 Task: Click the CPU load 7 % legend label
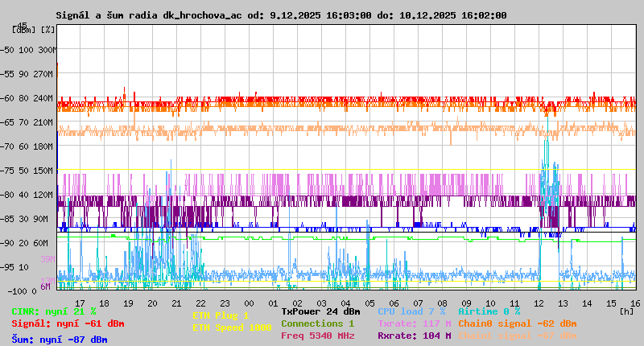[x=411, y=311]
